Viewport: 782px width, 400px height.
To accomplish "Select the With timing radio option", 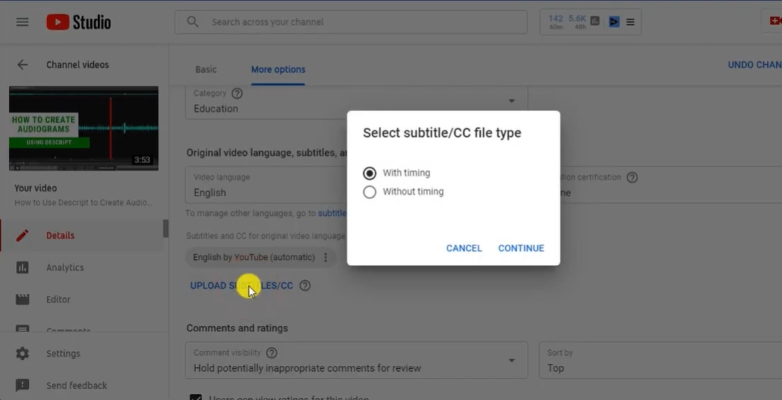I will pyautogui.click(x=370, y=173).
